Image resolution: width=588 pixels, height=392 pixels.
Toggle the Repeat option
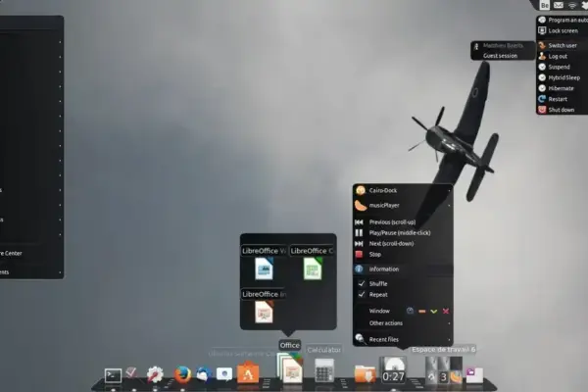(x=403, y=295)
